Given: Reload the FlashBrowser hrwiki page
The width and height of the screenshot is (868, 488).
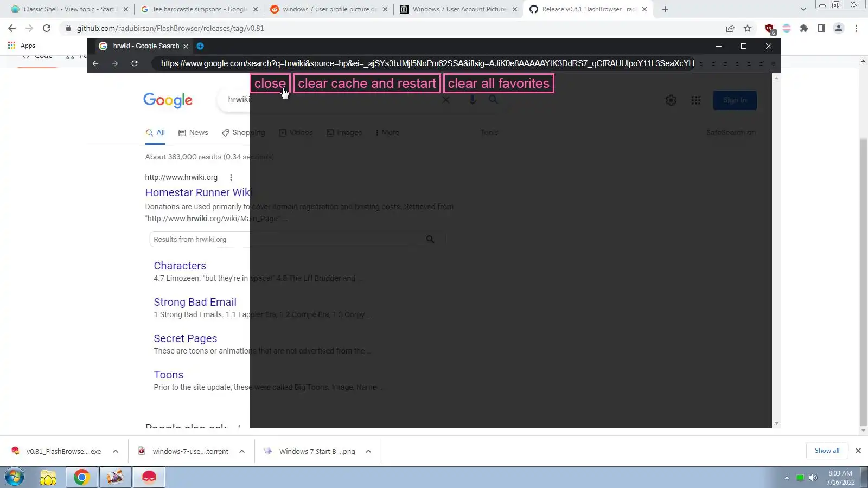Looking at the screenshot, I should pyautogui.click(x=135, y=63).
